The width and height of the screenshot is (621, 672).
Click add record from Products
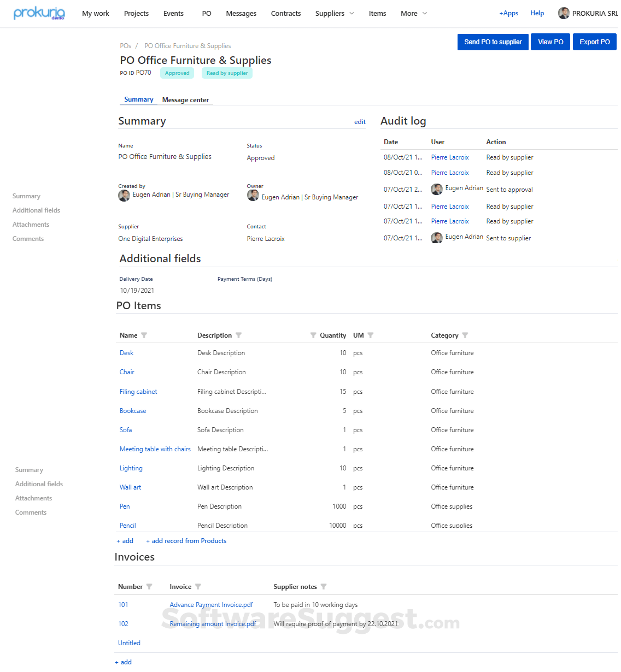click(186, 541)
